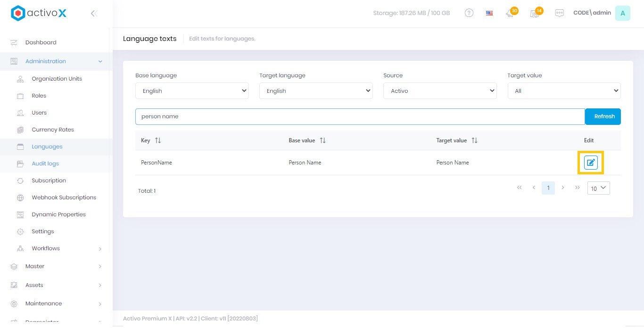Open notifications with 30 badge
The width and height of the screenshot is (644, 328).
tap(511, 13)
